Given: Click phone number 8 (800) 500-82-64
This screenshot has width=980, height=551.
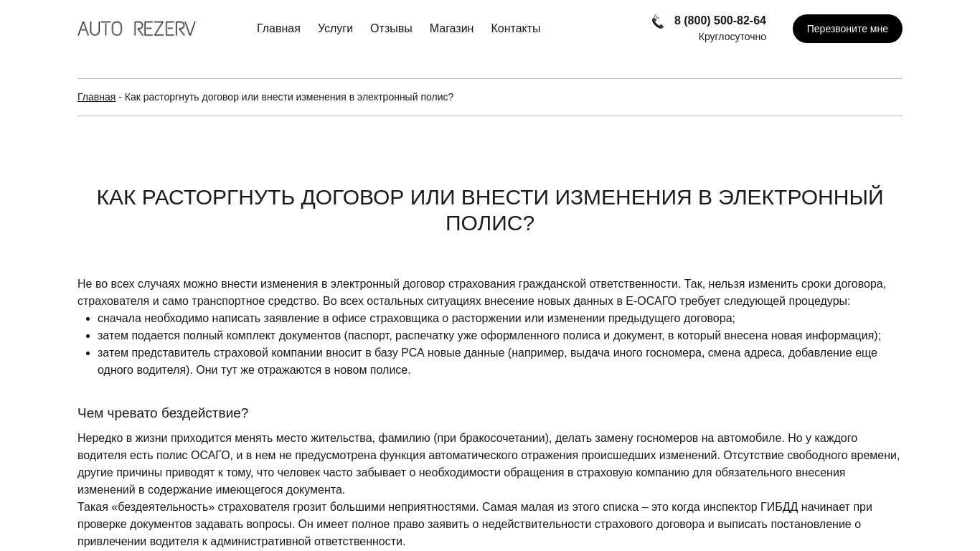Looking at the screenshot, I should [x=720, y=21].
